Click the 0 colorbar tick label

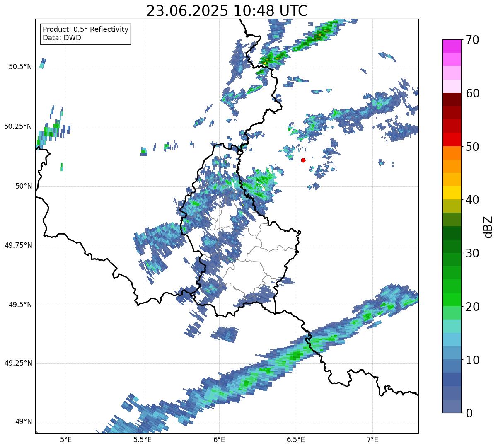tap(469, 413)
